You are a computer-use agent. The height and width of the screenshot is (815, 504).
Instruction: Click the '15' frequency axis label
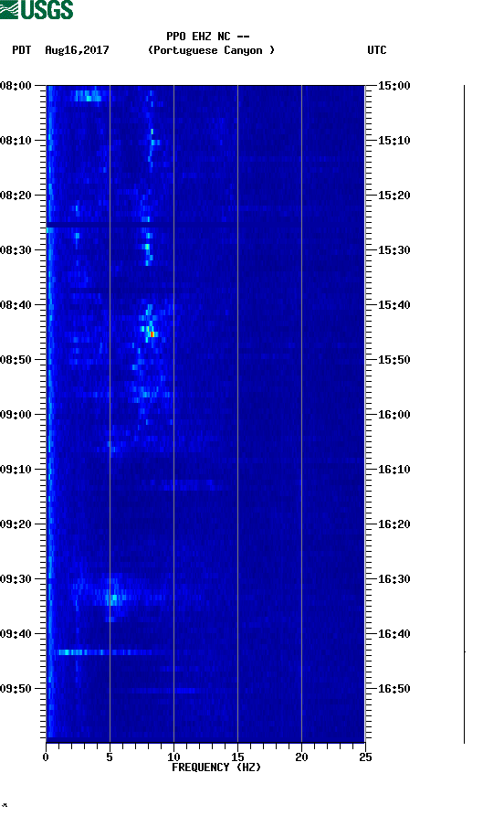point(237,757)
